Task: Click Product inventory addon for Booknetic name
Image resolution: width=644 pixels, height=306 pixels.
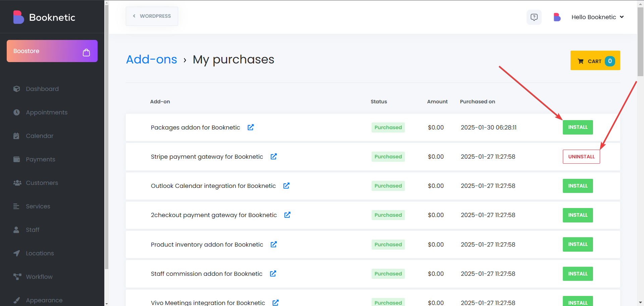Action: point(207,245)
